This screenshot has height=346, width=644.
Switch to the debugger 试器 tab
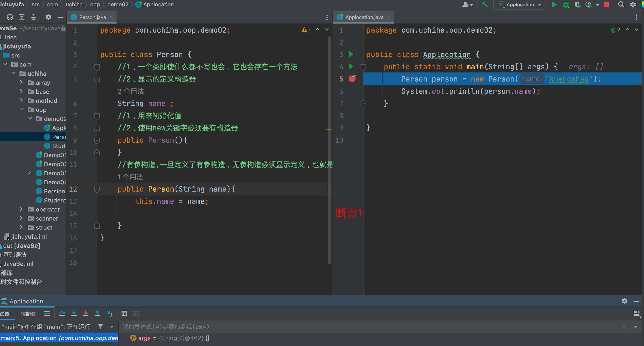click(5, 314)
